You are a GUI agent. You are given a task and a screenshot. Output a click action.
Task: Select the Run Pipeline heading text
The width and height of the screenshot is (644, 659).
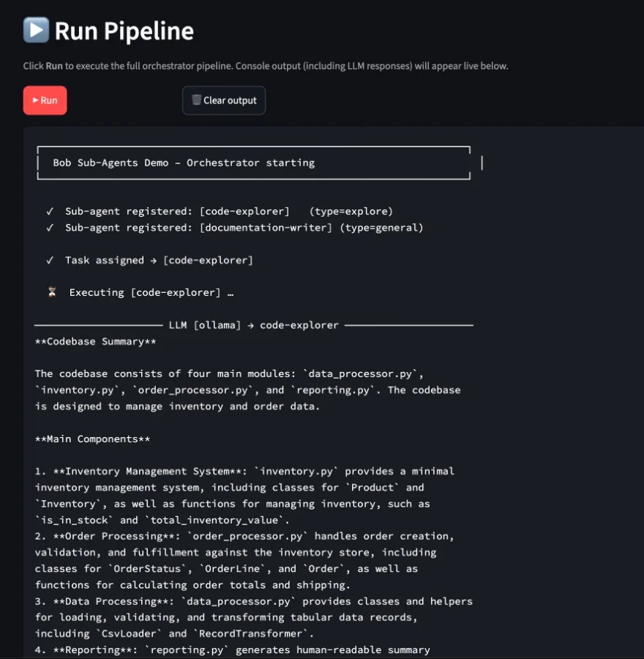point(124,31)
